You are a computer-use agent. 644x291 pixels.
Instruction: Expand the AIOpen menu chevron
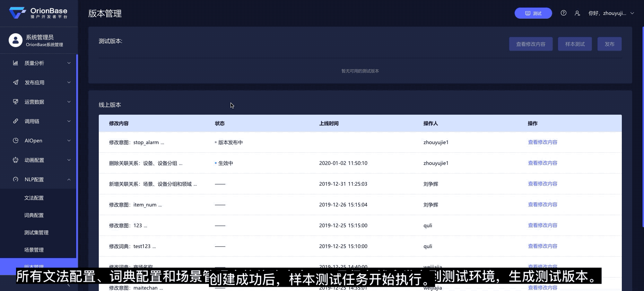69,141
